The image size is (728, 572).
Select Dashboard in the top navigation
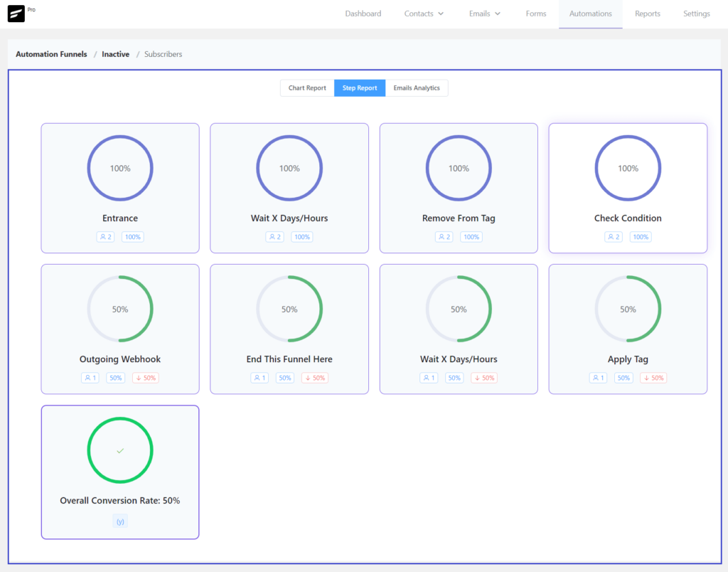click(x=363, y=13)
